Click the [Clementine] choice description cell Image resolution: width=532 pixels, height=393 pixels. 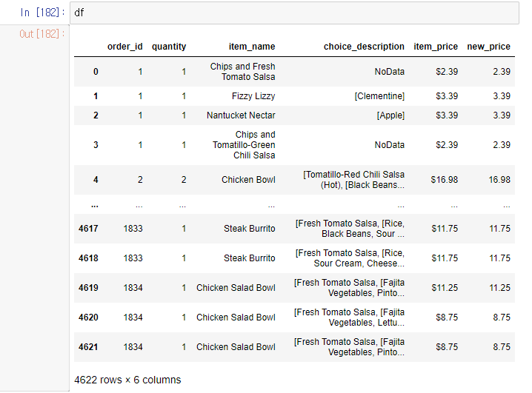coord(379,96)
